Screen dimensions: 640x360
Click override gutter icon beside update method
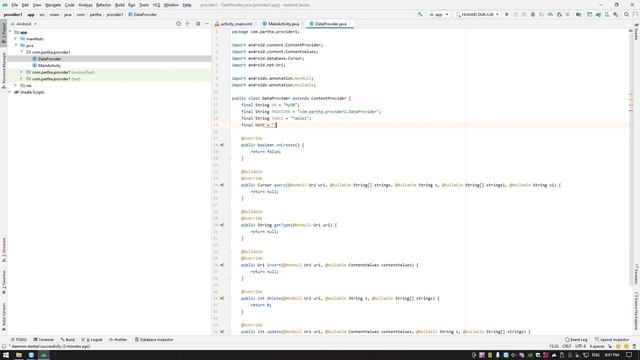point(222,331)
